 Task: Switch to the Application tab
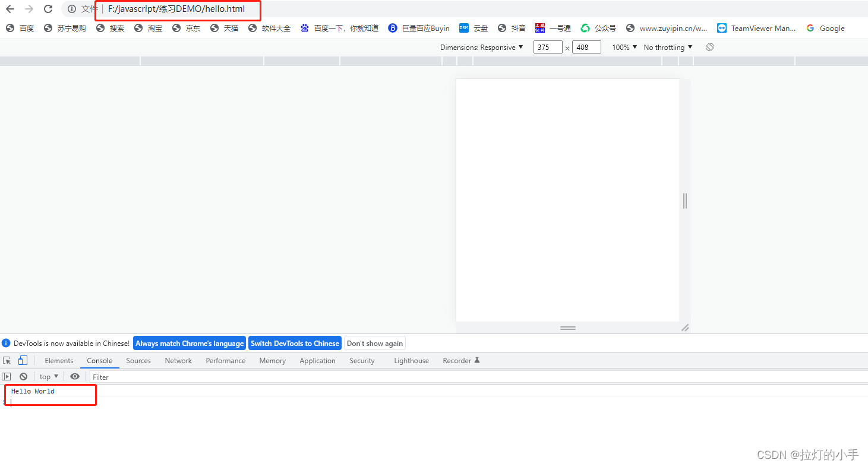[317, 360]
